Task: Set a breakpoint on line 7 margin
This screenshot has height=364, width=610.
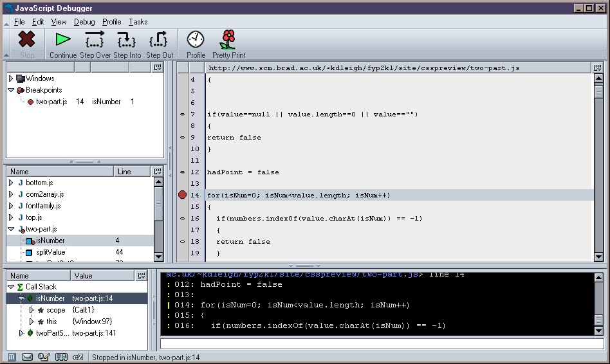Action: coord(183,114)
